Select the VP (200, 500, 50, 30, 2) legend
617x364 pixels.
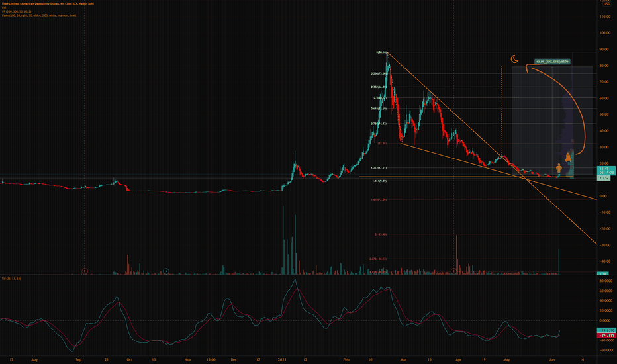pyautogui.click(x=16, y=11)
